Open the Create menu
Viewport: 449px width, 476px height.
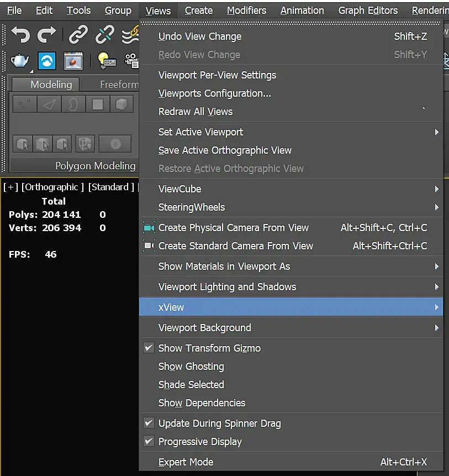tap(199, 11)
